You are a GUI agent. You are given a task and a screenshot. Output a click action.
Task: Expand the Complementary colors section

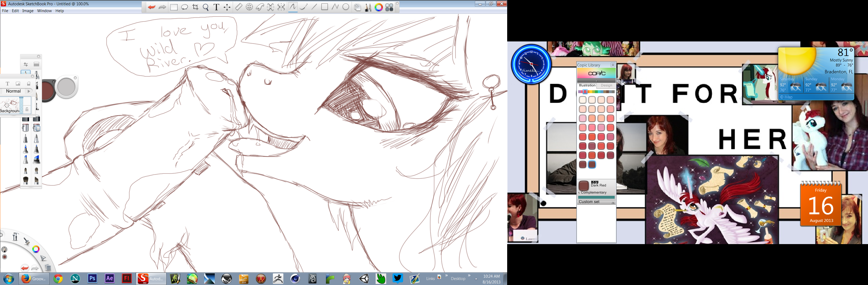[593, 192]
